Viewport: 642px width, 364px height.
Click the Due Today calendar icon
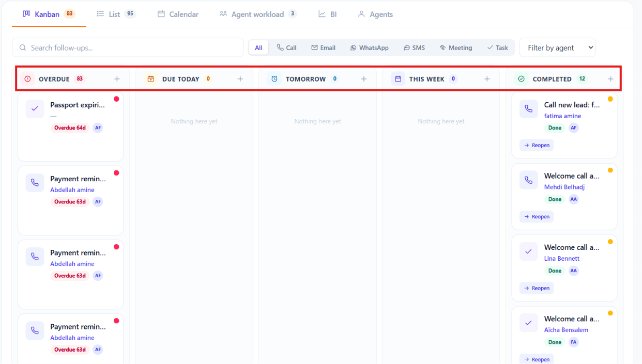tap(151, 79)
